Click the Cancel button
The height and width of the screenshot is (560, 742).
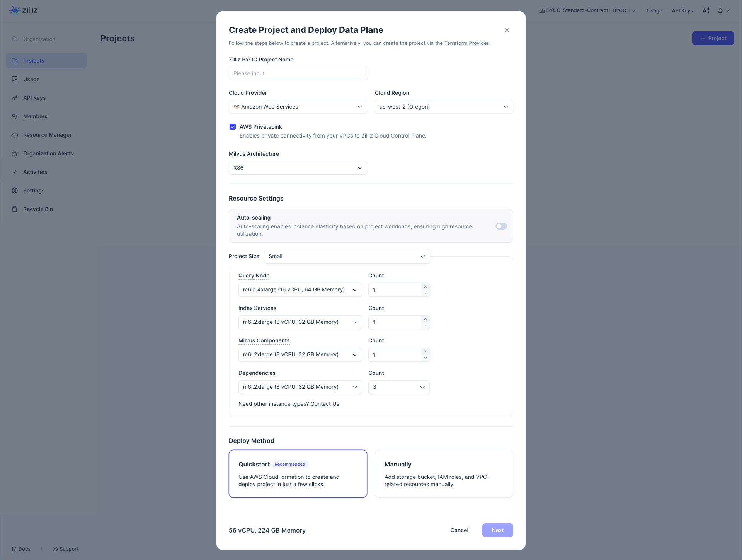pos(459,530)
